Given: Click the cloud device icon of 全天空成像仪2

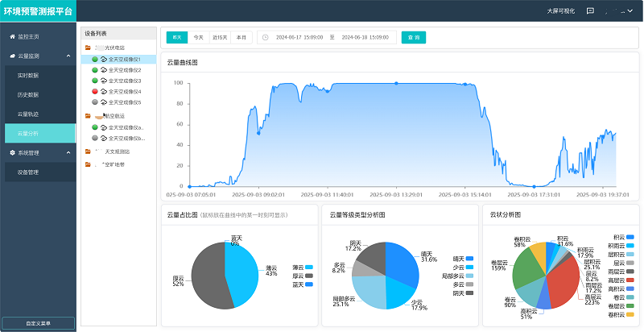Looking at the screenshot, I should point(104,70).
